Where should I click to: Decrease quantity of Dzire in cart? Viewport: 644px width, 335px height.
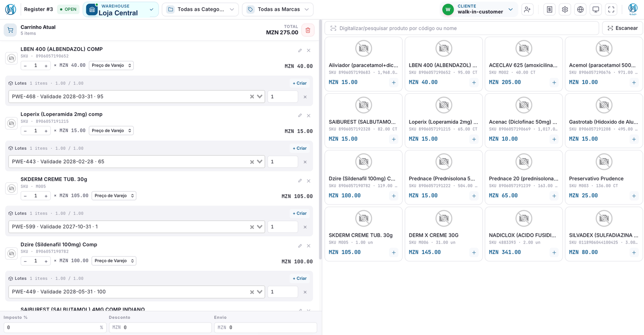click(25, 261)
